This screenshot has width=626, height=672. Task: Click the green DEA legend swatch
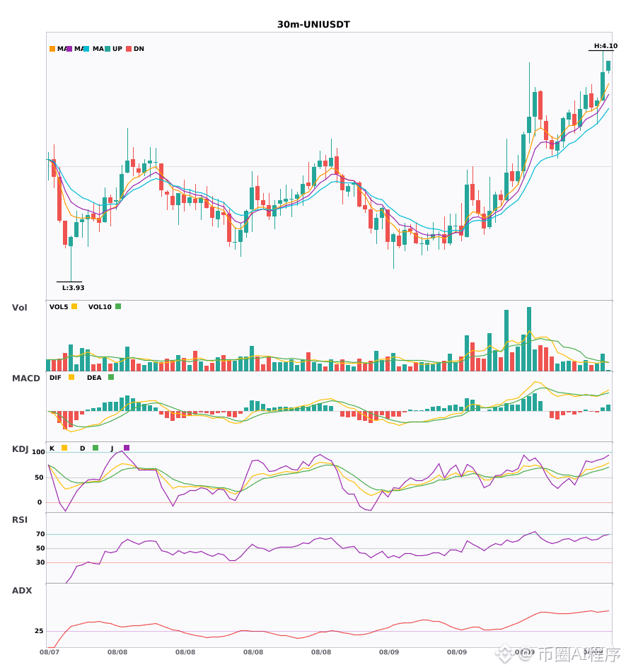click(x=111, y=377)
